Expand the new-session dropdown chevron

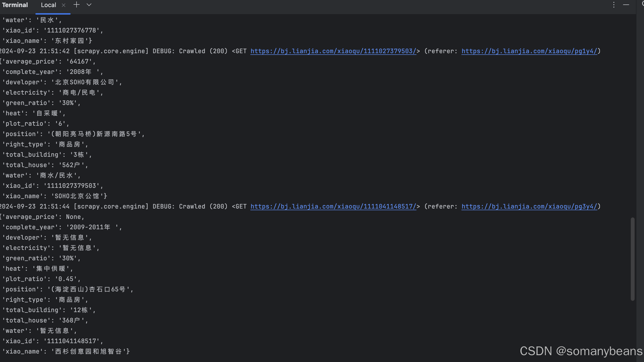click(89, 5)
